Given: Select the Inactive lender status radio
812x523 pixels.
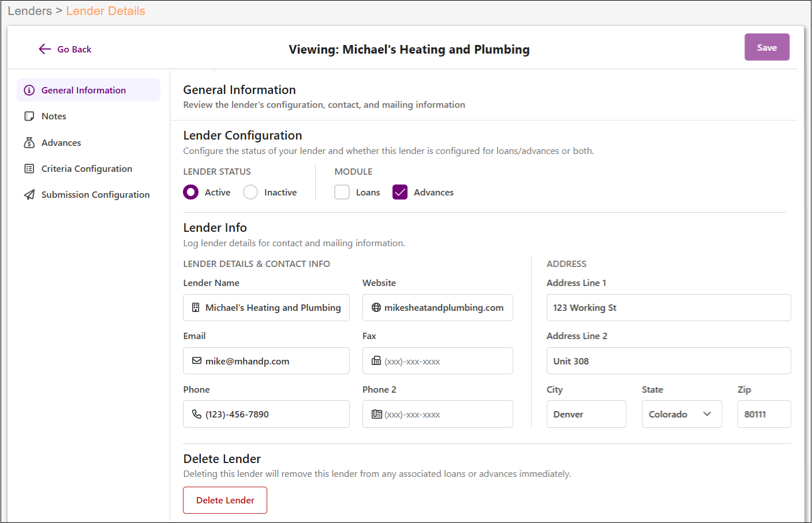Looking at the screenshot, I should 250,192.
